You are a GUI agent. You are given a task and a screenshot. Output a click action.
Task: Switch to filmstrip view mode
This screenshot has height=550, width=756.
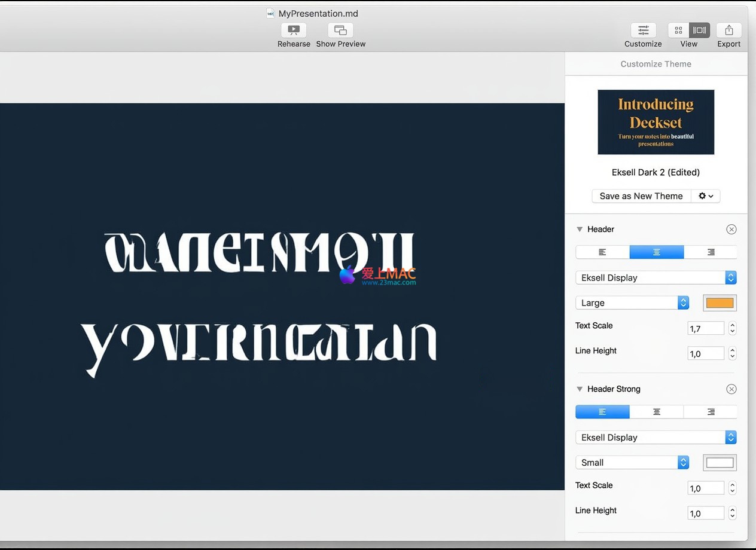(x=699, y=30)
